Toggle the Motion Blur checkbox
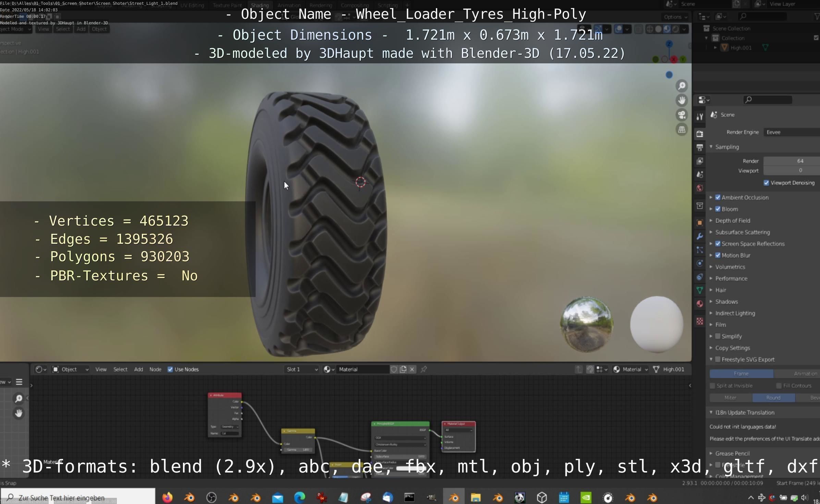Viewport: 820px width, 504px height. [x=718, y=255]
